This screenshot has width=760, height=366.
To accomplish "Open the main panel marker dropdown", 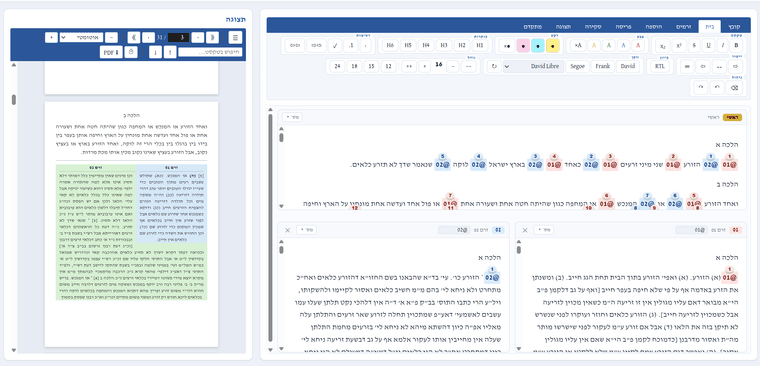I will (x=293, y=117).
